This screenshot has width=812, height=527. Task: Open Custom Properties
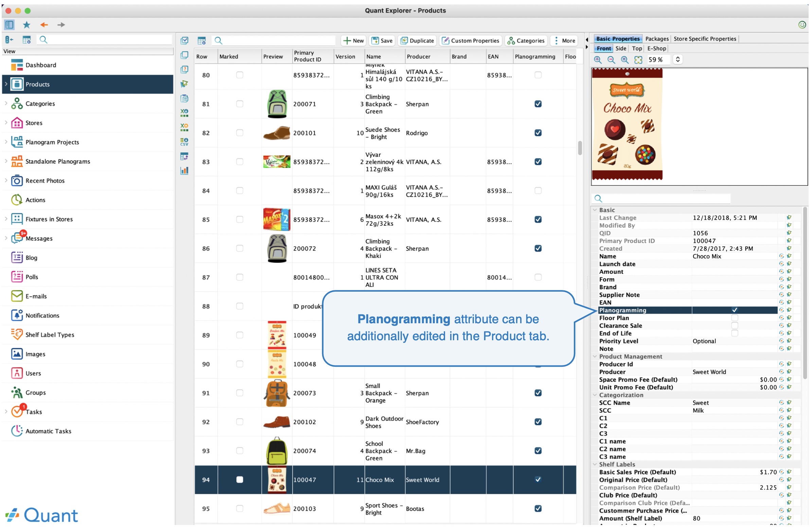tap(471, 40)
